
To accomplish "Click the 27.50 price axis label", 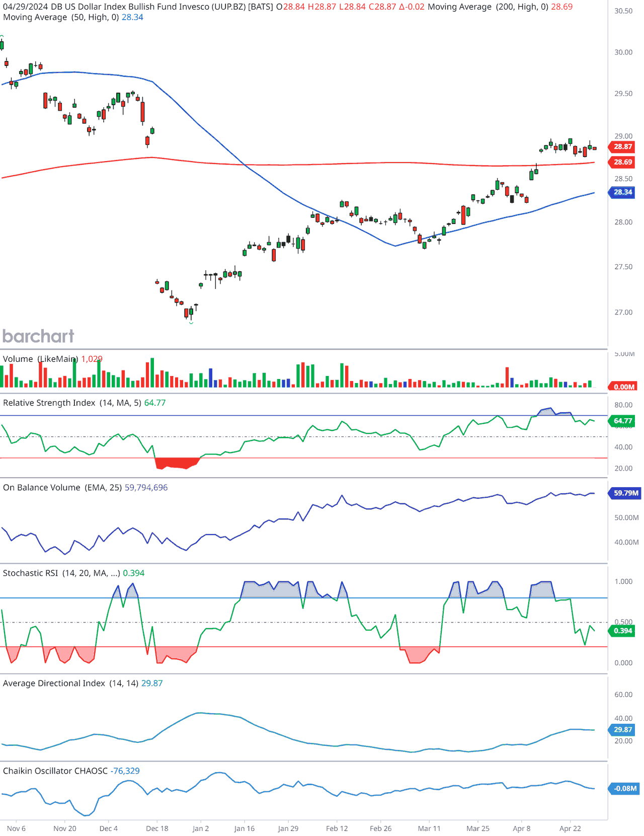I will (x=623, y=267).
